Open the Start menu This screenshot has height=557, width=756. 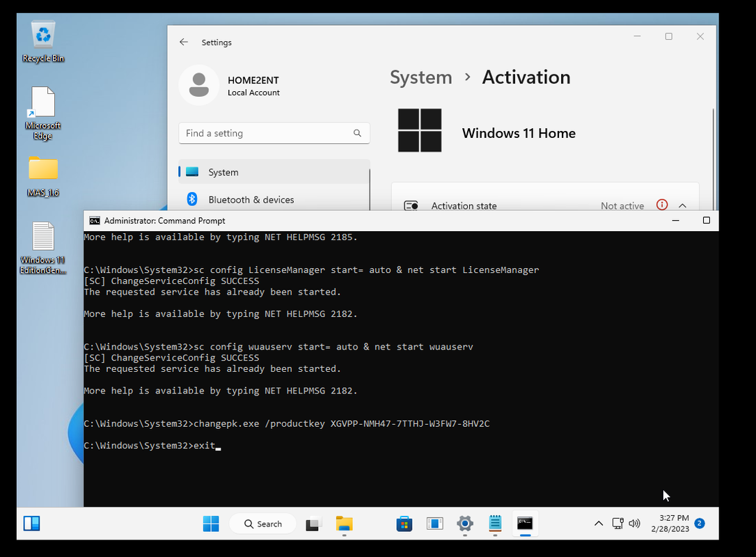211,524
